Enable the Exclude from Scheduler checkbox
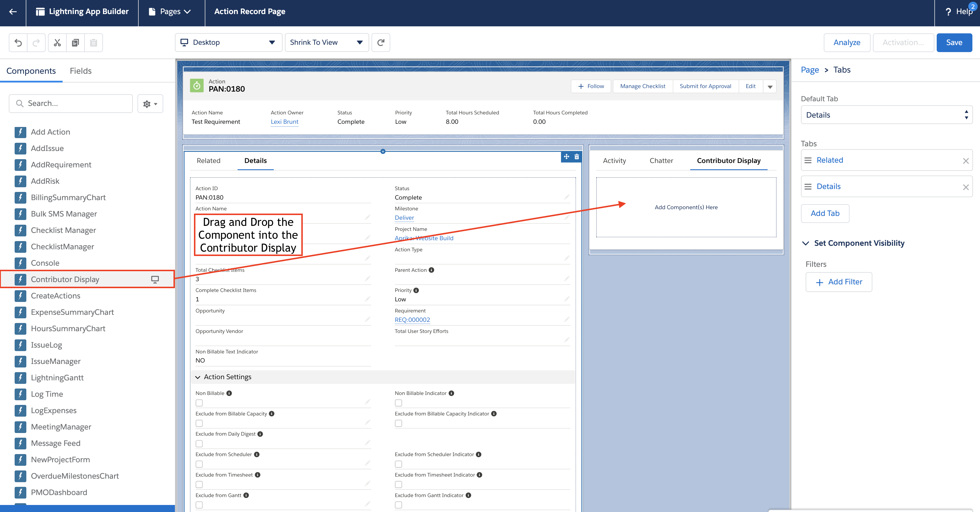 pos(199,464)
